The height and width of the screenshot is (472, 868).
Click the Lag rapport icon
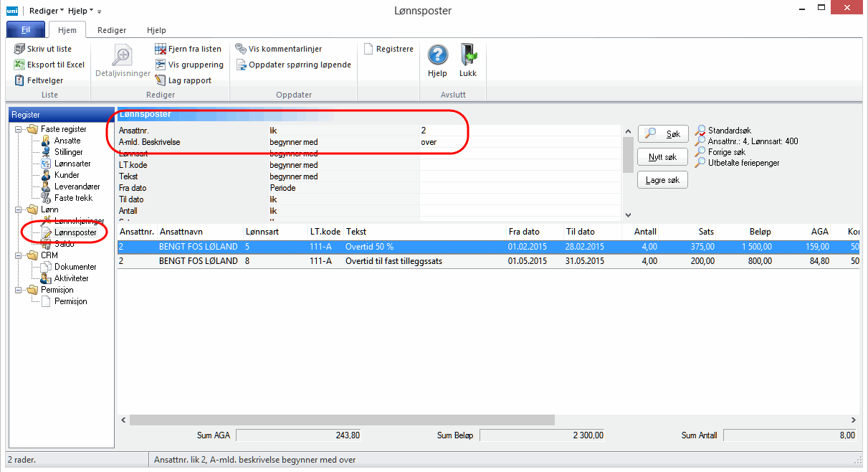pos(161,80)
